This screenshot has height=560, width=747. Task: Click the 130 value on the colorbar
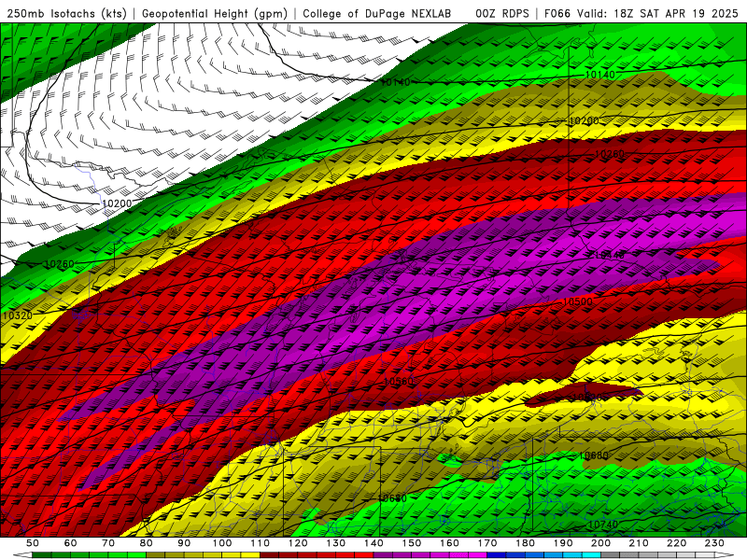(335, 543)
